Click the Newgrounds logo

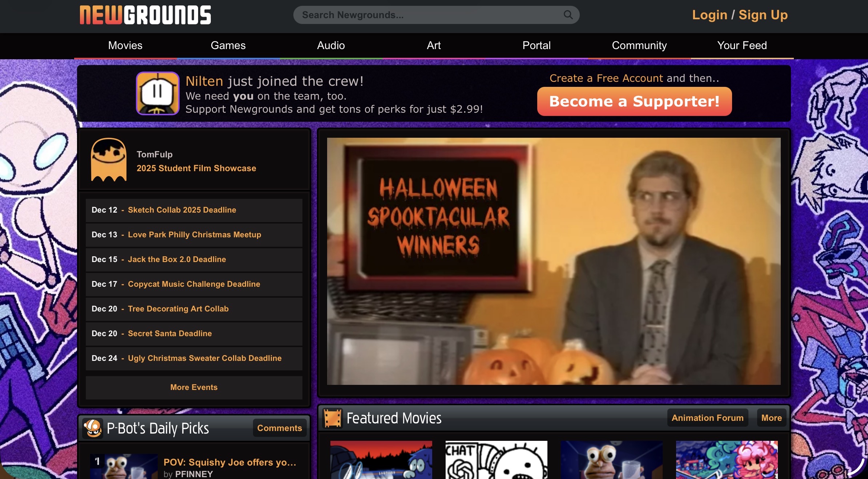tap(145, 15)
